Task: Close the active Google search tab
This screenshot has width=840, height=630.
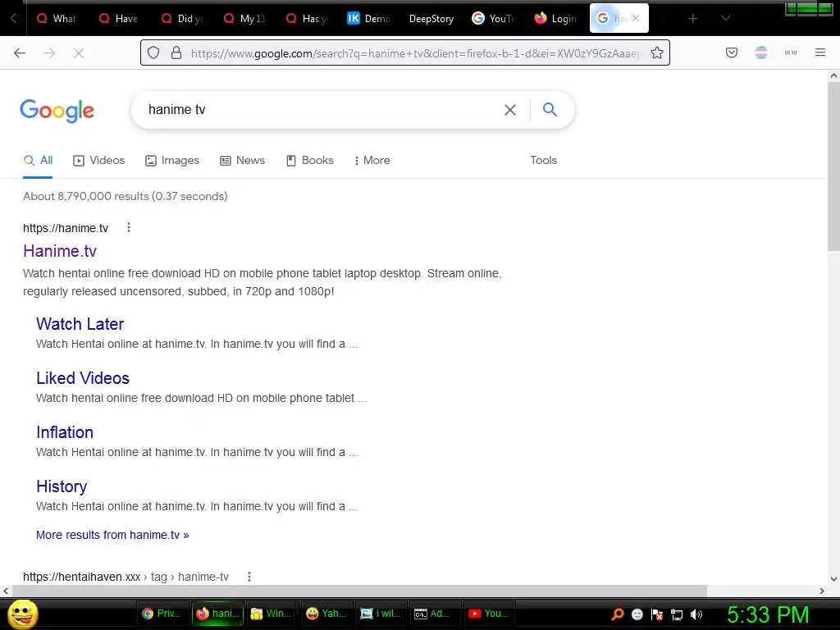Action: 636,18
